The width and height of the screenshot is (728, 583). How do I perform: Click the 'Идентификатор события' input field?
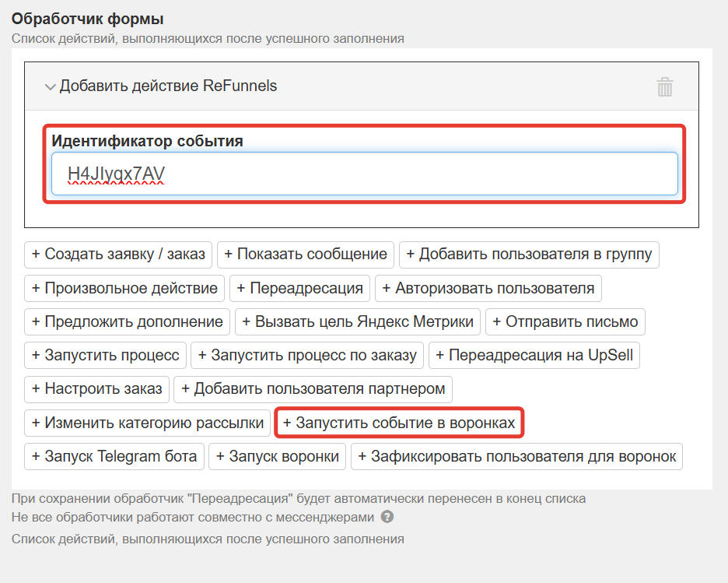[x=364, y=174]
